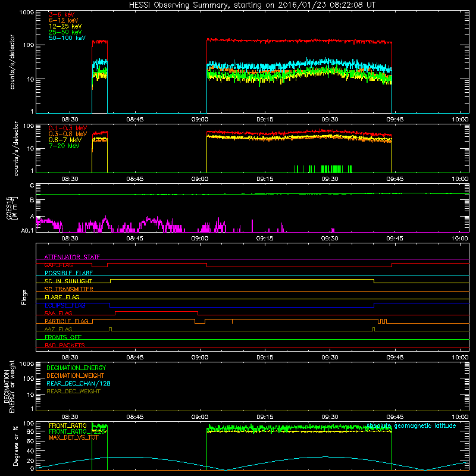This screenshot has width=476, height=476.
Task: Click the HESSI Observing Summary title text
Action: [252, 5]
